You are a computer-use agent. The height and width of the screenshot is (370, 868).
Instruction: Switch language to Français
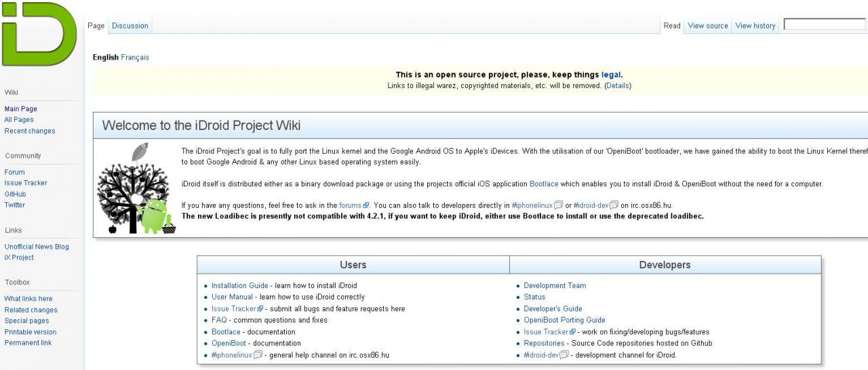[x=135, y=58]
